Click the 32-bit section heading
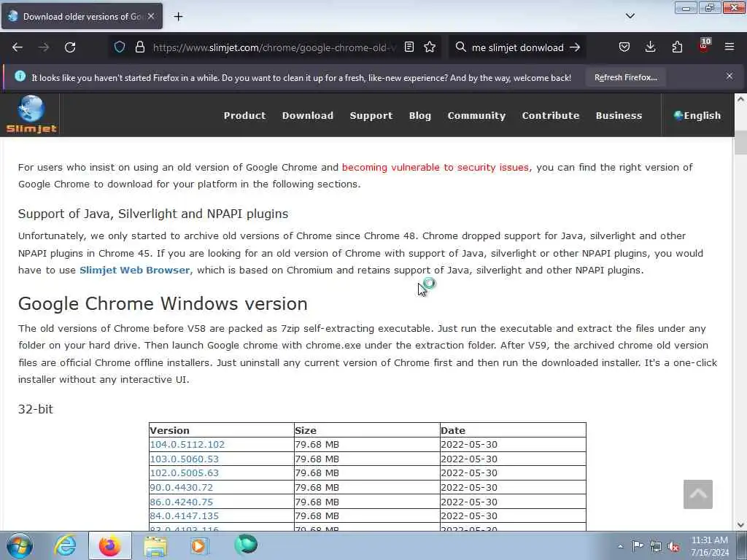 35,409
